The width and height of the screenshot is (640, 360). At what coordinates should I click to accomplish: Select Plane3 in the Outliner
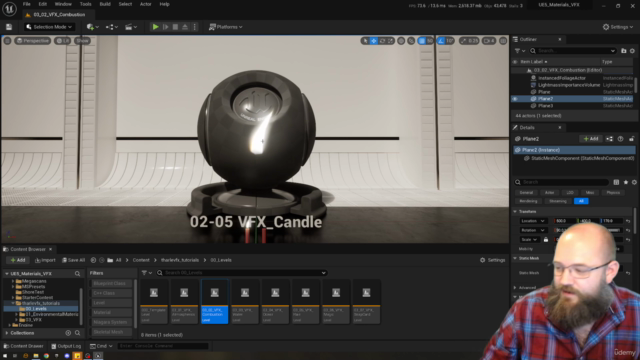[545, 106]
